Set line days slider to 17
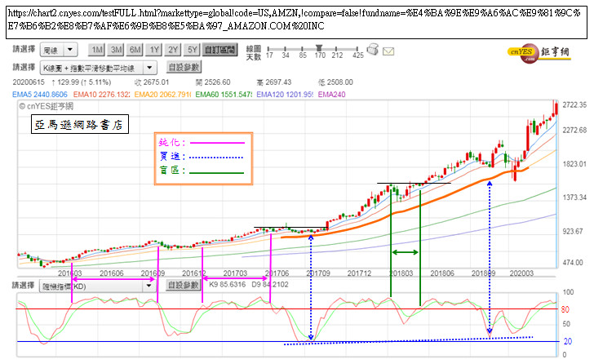This screenshot has width=594, height=364. click(x=268, y=49)
